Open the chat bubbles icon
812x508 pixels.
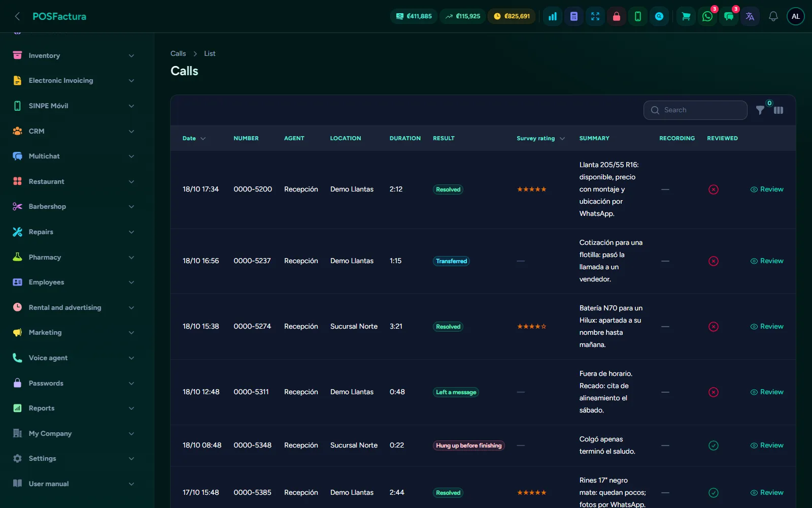click(729, 16)
